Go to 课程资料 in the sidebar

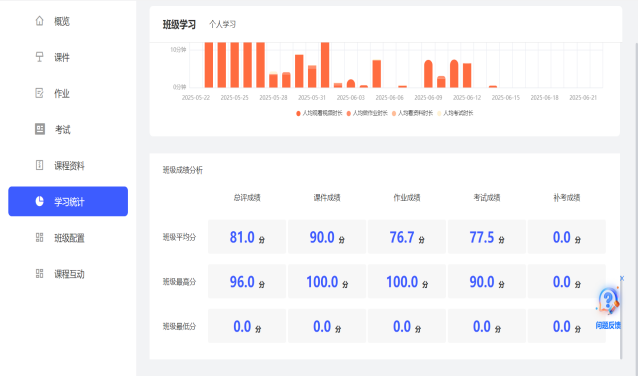[x=68, y=165]
